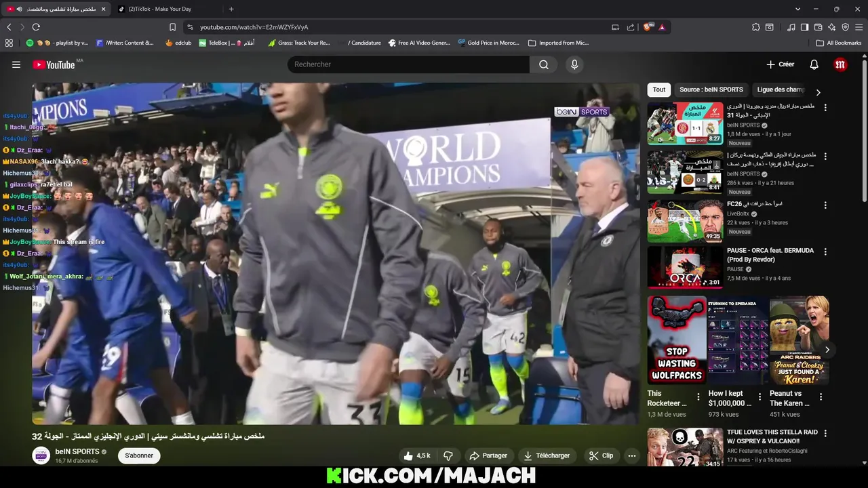Open Brave VPN shield icon

coord(845,27)
